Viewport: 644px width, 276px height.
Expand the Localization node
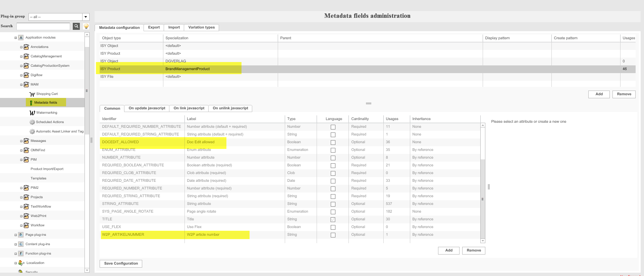[x=15, y=263]
